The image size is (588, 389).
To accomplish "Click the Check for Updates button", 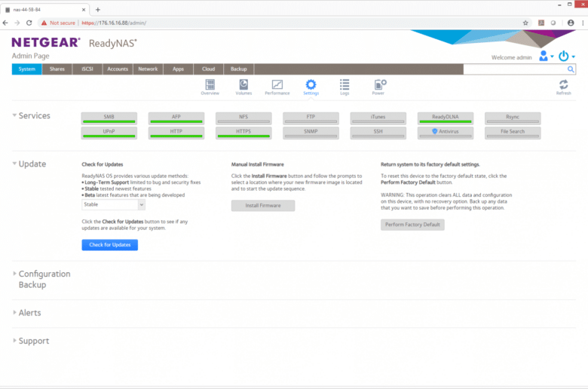I will (x=110, y=245).
